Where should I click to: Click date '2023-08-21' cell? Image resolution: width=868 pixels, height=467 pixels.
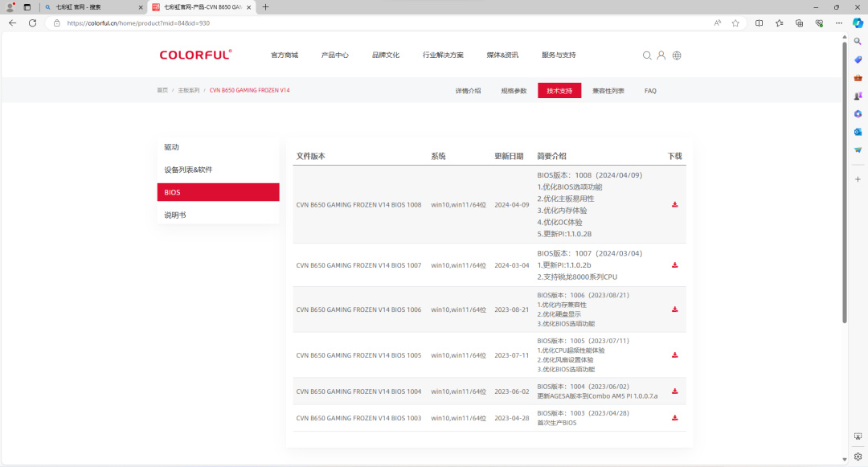(511, 309)
